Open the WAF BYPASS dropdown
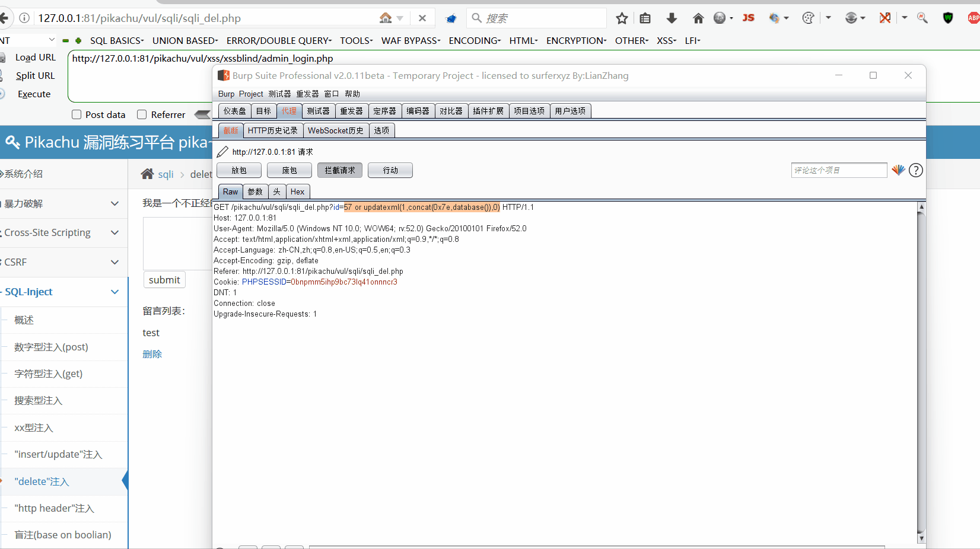The width and height of the screenshot is (980, 549). (x=411, y=40)
